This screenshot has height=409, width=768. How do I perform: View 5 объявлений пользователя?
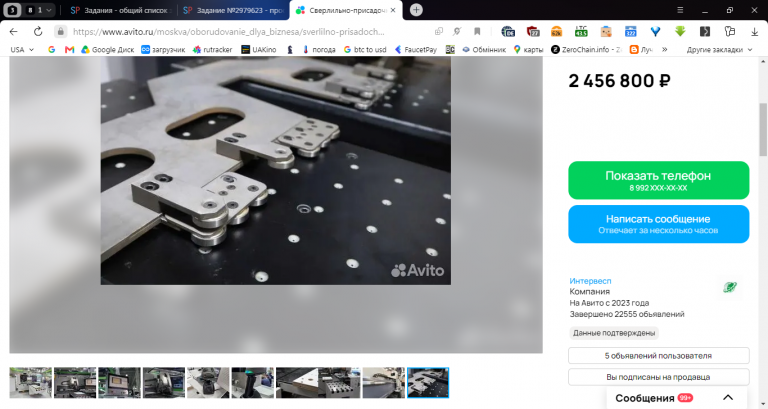658,356
